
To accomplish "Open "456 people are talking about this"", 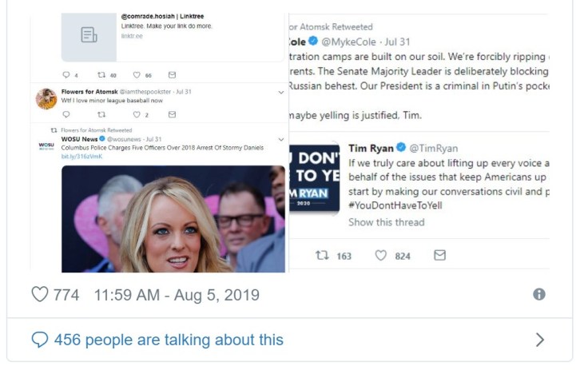I will coord(168,340).
